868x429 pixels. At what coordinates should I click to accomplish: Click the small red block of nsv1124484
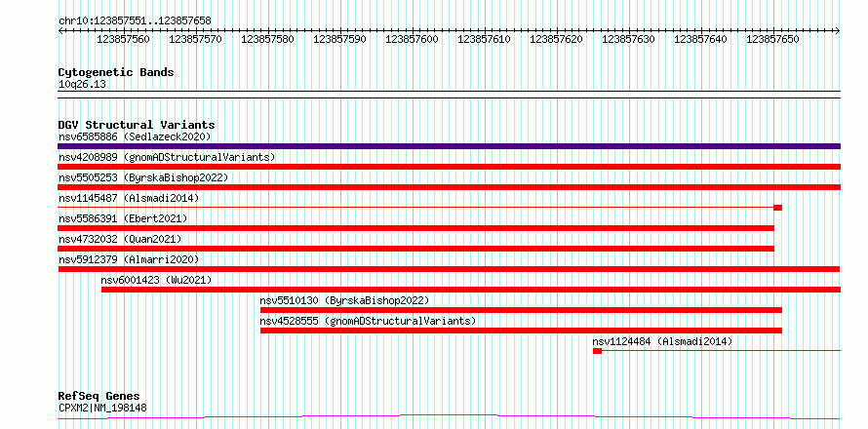coord(597,351)
